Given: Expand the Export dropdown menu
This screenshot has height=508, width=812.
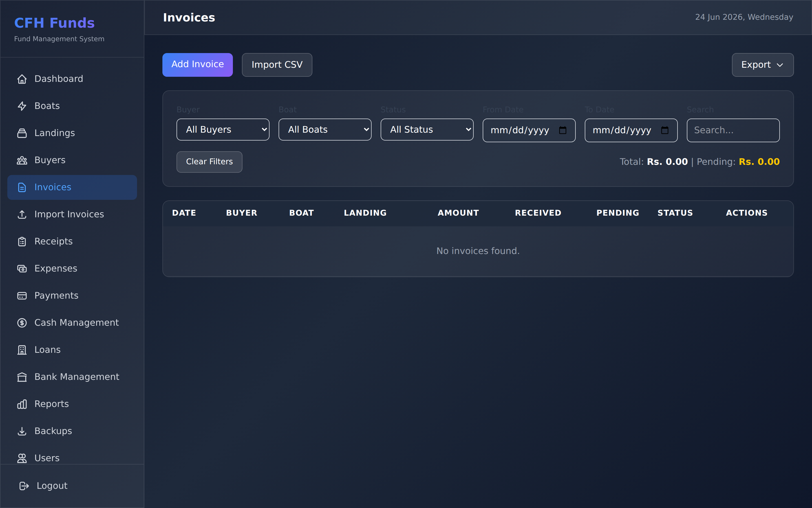Looking at the screenshot, I should pos(762,65).
